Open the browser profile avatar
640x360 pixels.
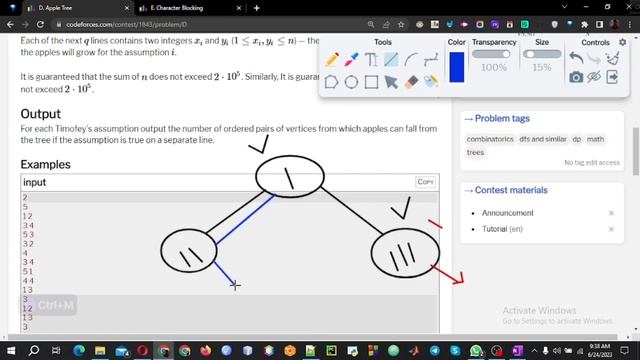(x=615, y=24)
